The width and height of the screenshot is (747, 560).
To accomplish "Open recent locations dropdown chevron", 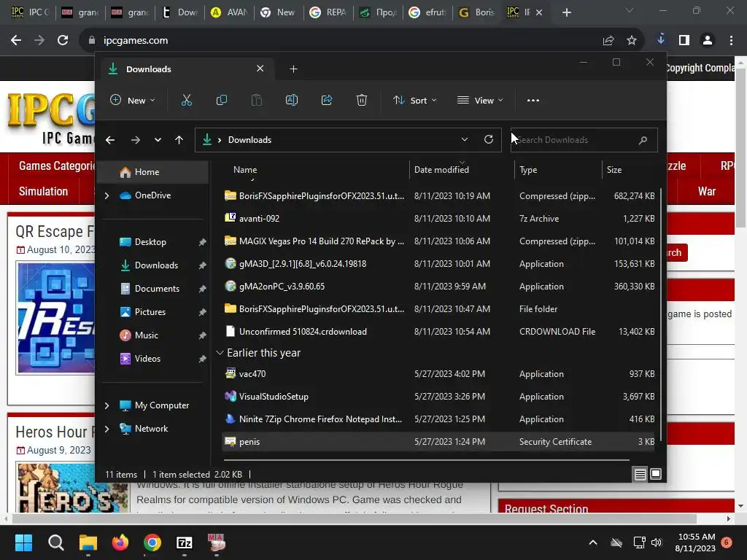I will [x=158, y=140].
